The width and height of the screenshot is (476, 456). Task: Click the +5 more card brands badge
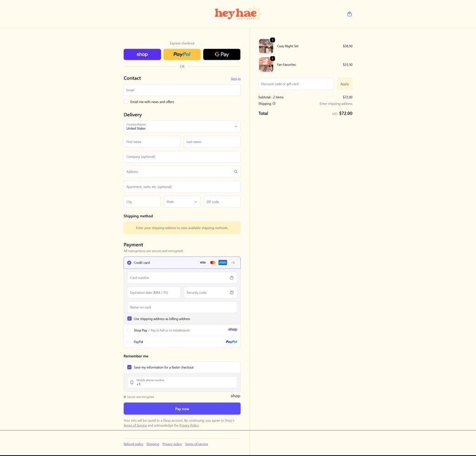coord(232,263)
